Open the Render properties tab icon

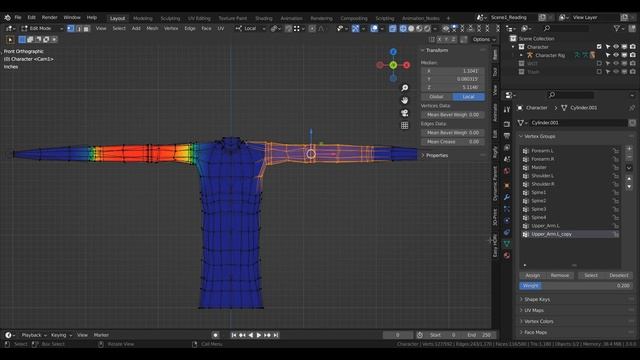pyautogui.click(x=507, y=124)
